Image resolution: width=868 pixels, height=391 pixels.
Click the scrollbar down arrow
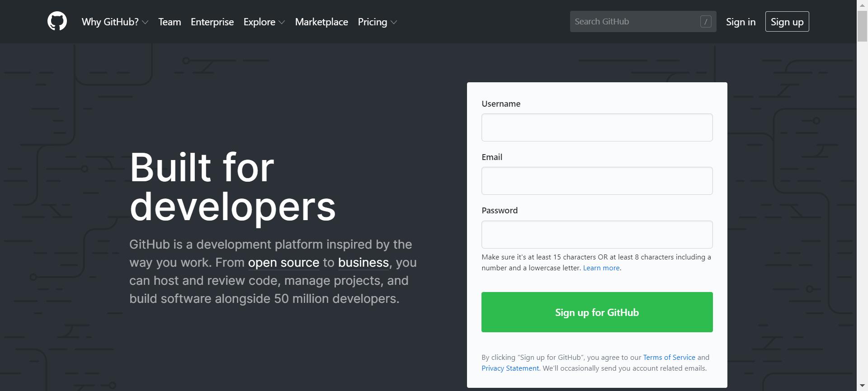coord(862,386)
